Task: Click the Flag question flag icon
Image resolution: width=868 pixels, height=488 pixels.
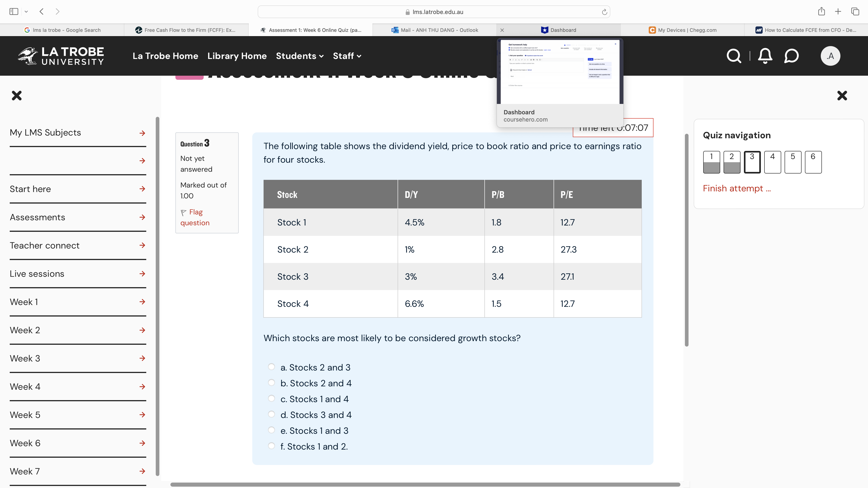Action: pos(183,213)
